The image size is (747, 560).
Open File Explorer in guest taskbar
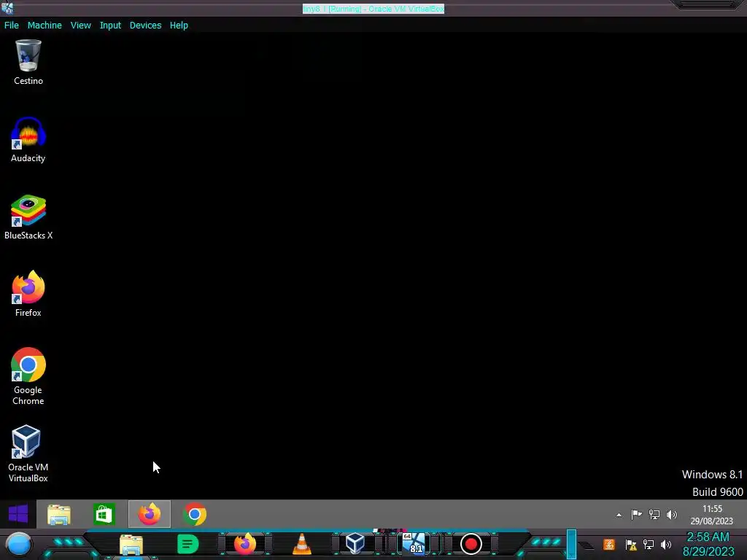[59, 514]
